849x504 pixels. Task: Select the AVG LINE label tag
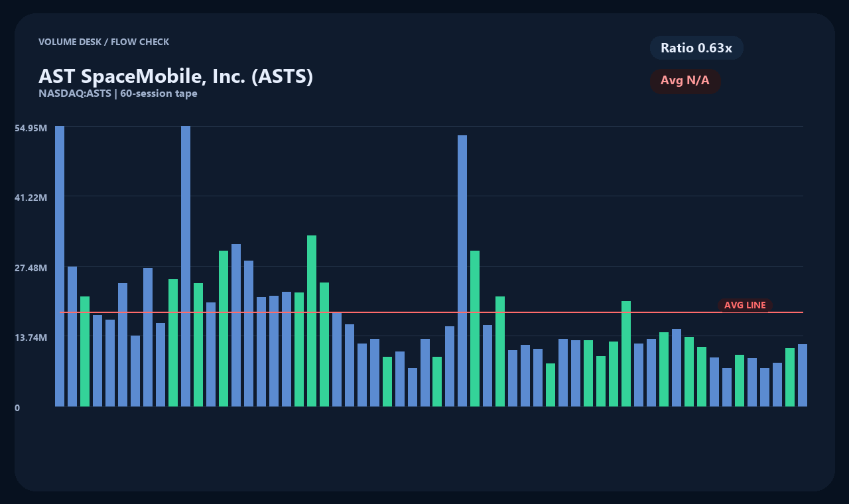pos(745,305)
